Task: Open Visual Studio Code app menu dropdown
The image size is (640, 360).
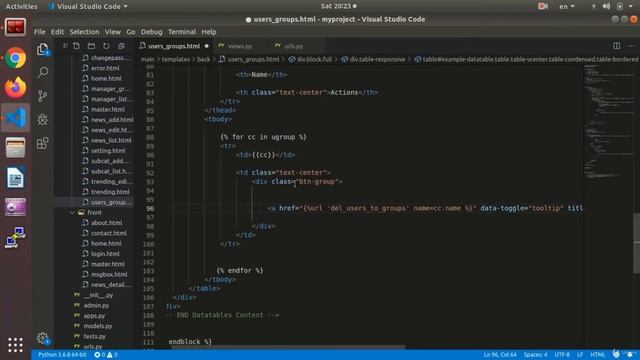Action: [87, 7]
